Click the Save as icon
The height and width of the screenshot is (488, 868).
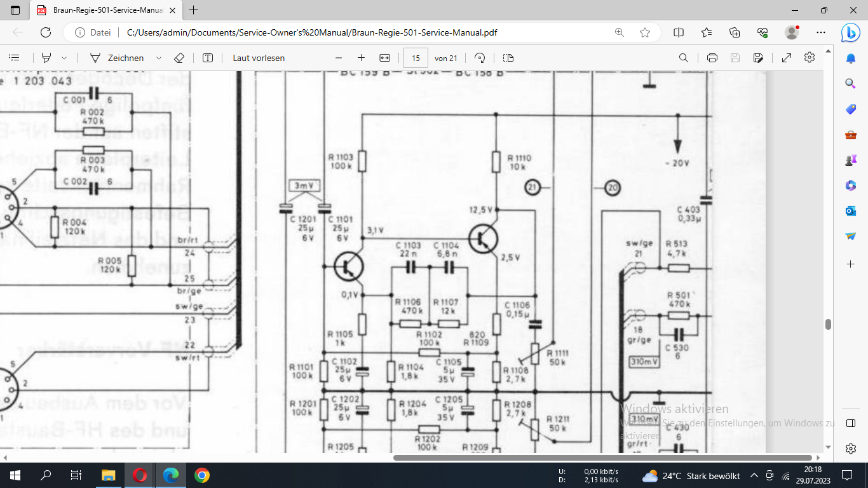point(758,58)
